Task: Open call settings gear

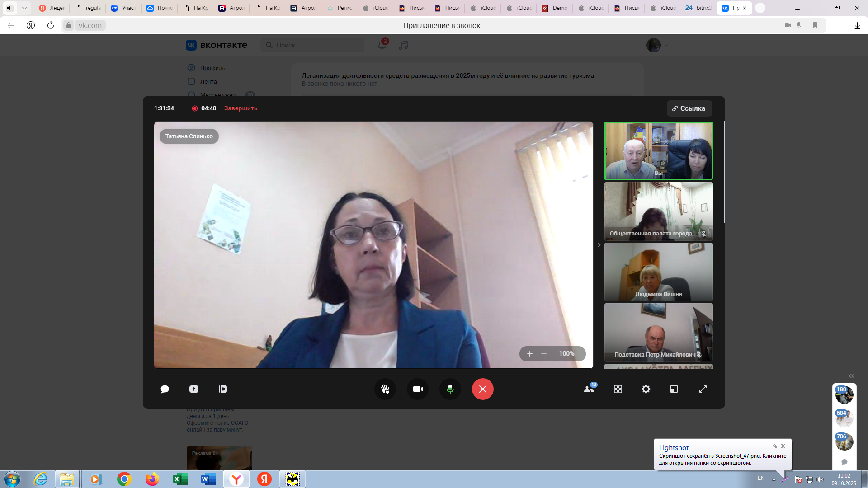Action: 646,389
